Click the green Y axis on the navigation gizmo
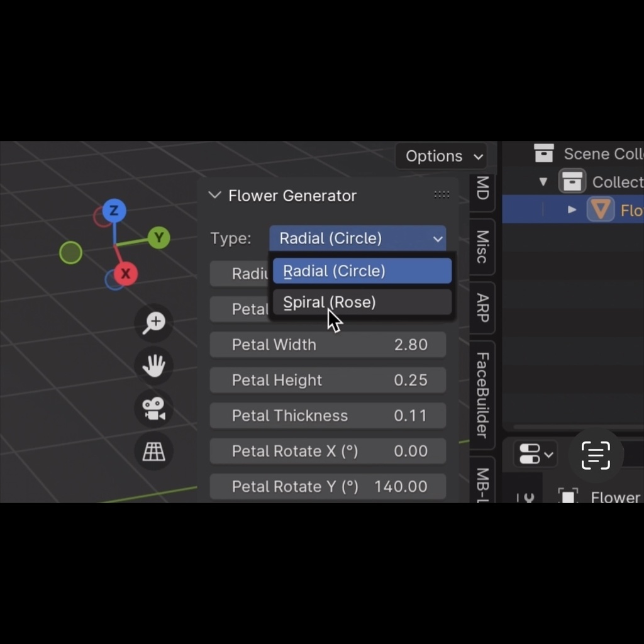 (158, 238)
